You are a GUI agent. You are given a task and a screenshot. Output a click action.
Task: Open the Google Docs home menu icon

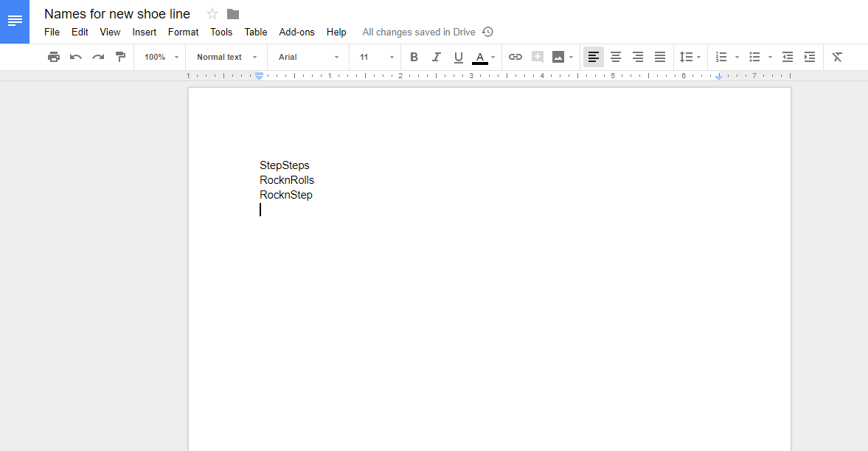(x=15, y=21)
